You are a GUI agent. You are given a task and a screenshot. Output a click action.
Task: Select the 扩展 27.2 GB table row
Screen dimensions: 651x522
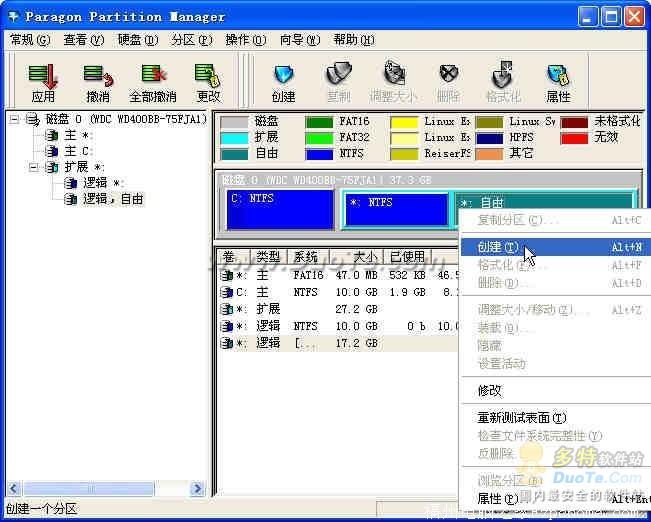click(339, 309)
